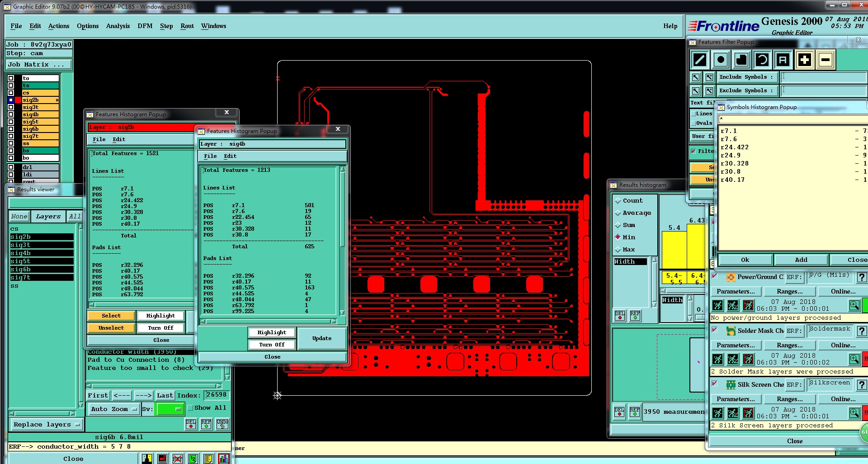
Task: Run Power/Ground check with first runner icon
Action: (717, 306)
